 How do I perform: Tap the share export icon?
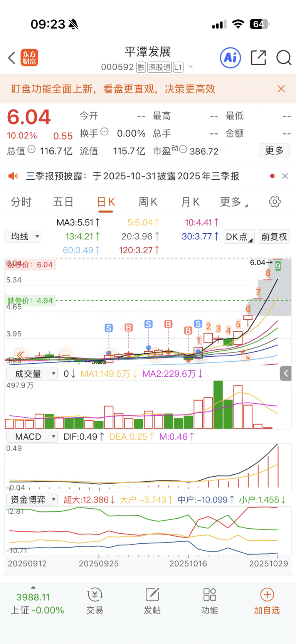[x=258, y=58]
